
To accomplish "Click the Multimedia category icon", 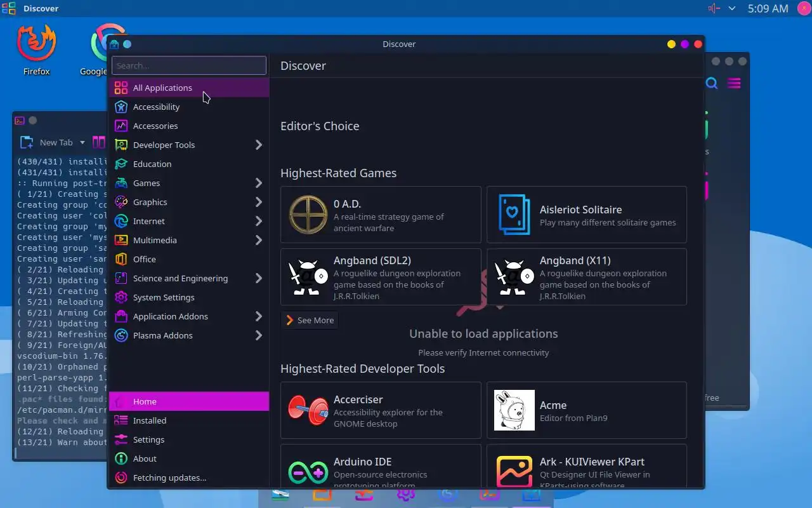I will pyautogui.click(x=121, y=240).
